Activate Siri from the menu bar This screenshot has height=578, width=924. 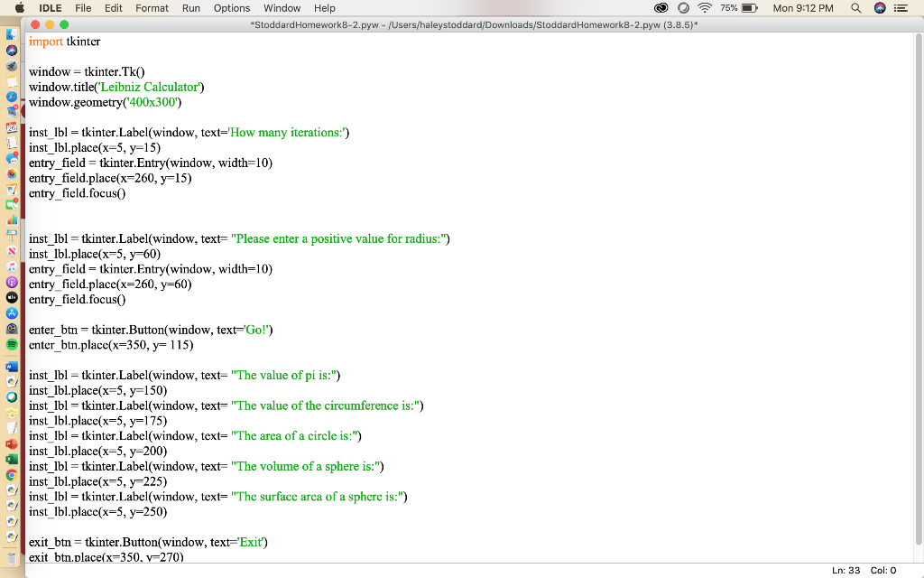(x=879, y=8)
